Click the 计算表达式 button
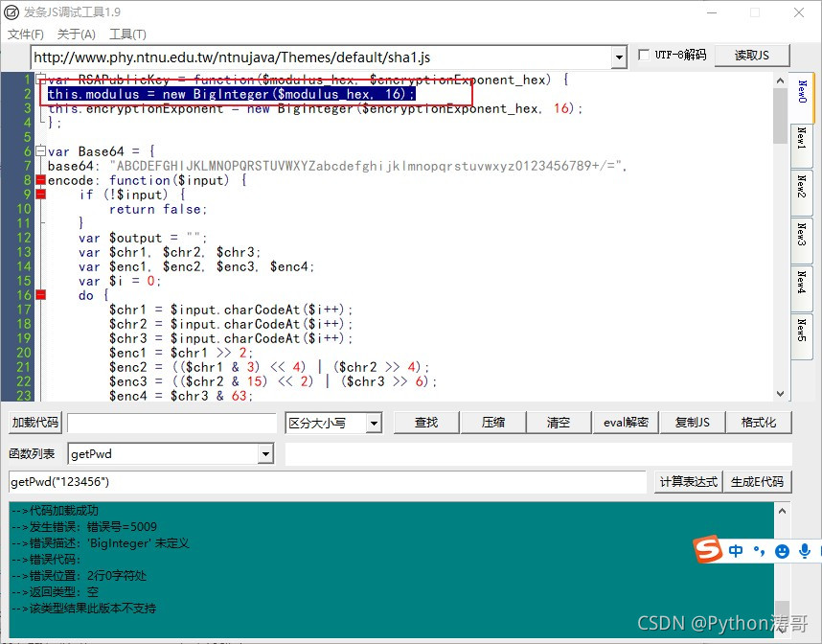Screen dimensions: 822x644 point(688,481)
